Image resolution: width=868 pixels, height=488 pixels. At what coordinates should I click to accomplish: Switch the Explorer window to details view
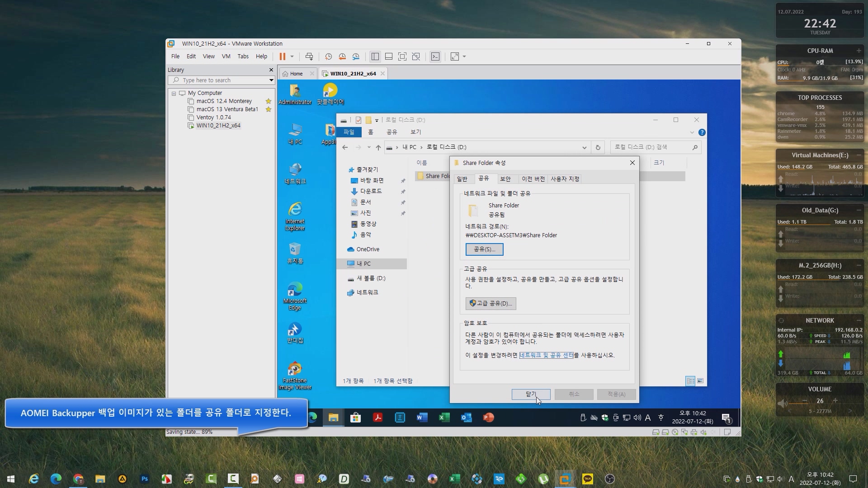(690, 381)
